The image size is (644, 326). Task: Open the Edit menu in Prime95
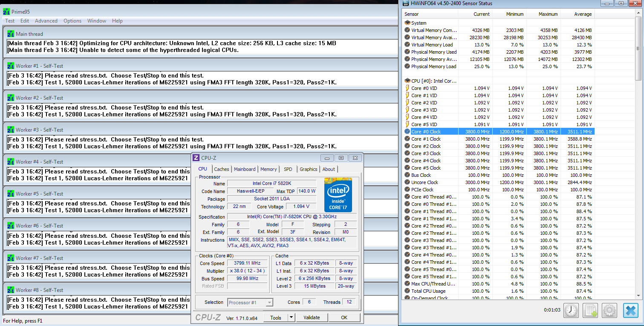25,21
